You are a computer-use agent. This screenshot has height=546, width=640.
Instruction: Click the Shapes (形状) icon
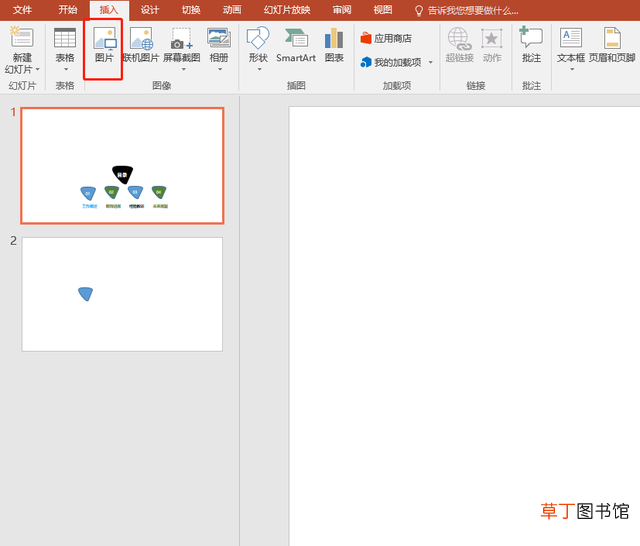(258, 38)
